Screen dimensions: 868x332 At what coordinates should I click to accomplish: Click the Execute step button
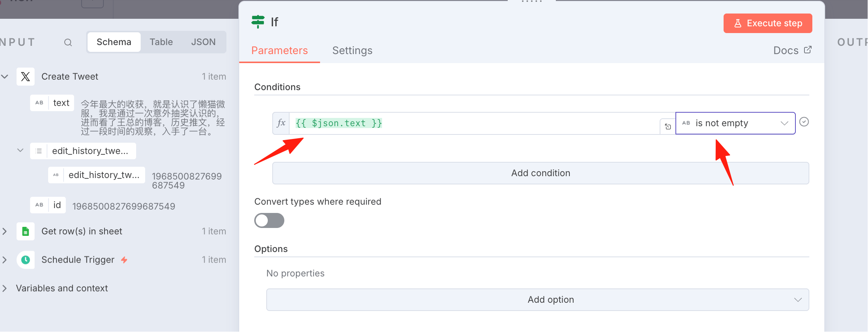[768, 23]
